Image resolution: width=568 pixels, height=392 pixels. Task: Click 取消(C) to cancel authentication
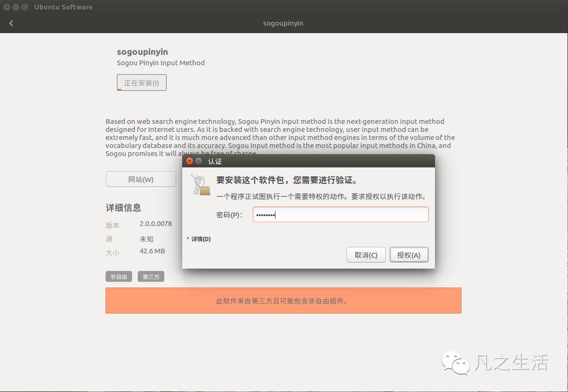point(365,254)
